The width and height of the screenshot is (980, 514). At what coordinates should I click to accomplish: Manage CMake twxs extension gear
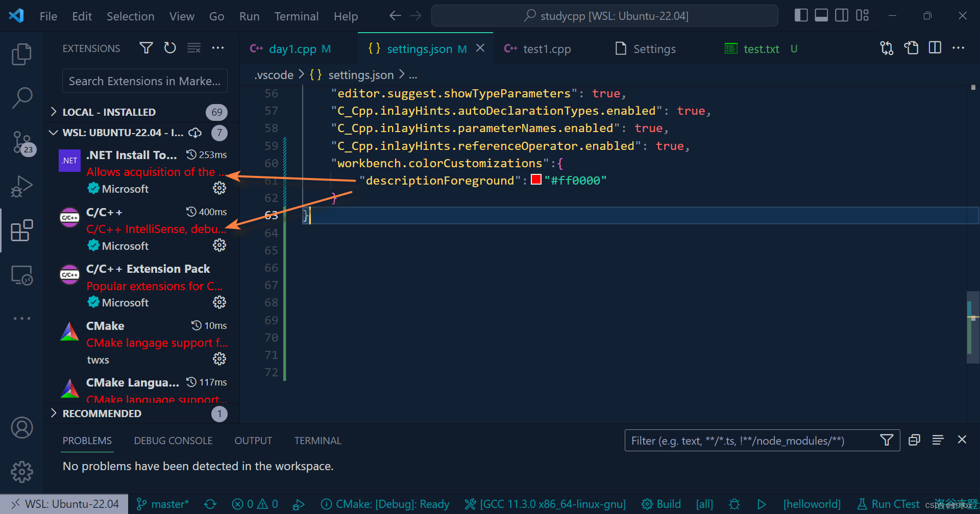click(x=219, y=359)
